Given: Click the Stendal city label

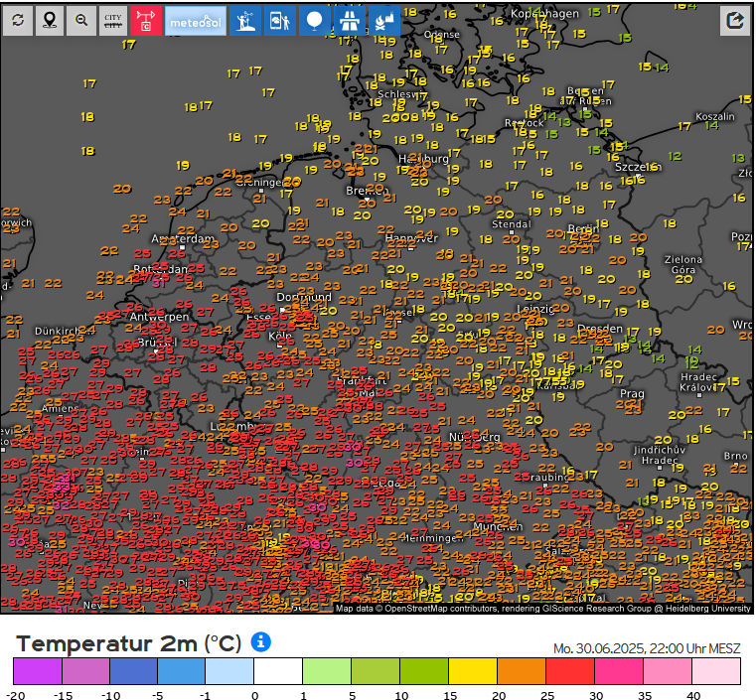Looking at the screenshot, I should tap(511, 224).
